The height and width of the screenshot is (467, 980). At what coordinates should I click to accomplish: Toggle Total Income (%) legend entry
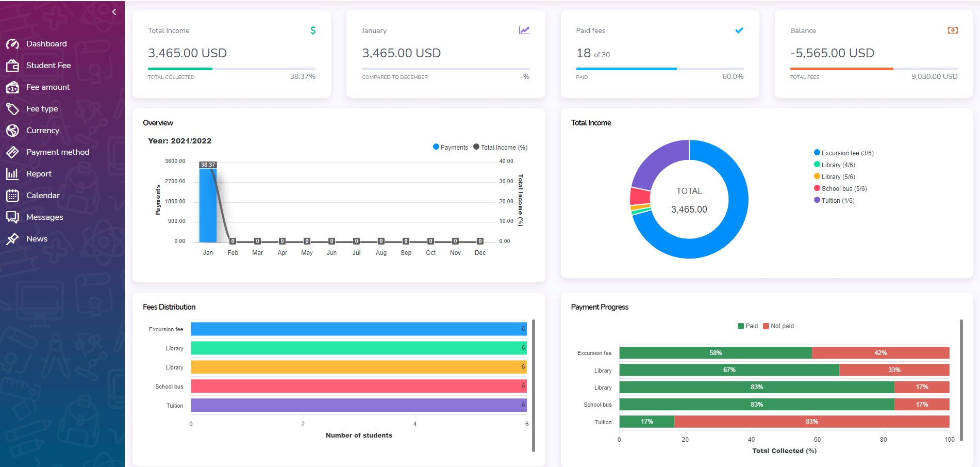[500, 148]
